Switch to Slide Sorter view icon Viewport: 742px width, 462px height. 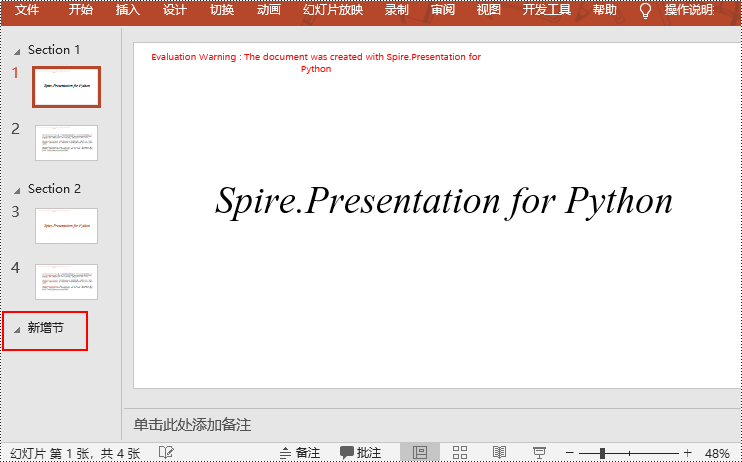click(x=459, y=453)
